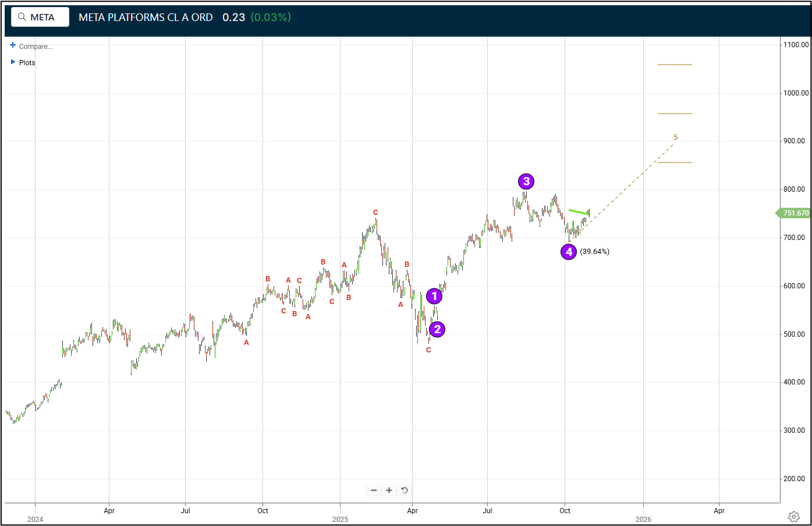Screen dimensions: 812x526
Task: Select the zoom out minus icon
Action: (x=373, y=490)
